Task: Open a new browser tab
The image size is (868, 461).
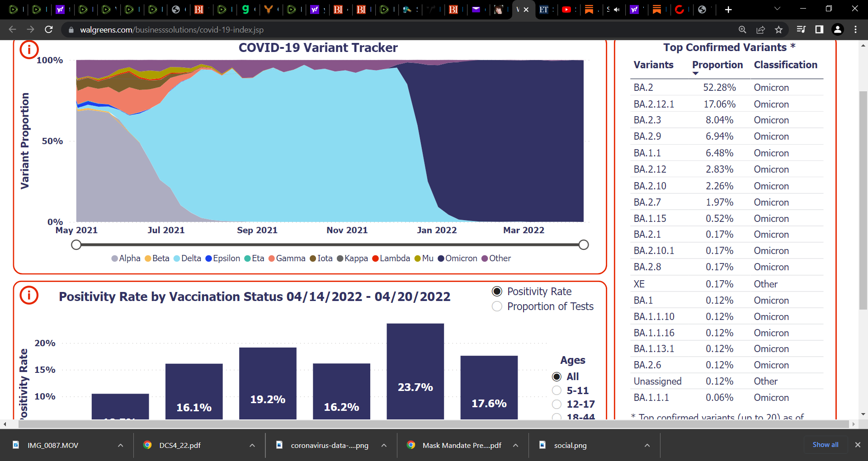Action: click(728, 9)
